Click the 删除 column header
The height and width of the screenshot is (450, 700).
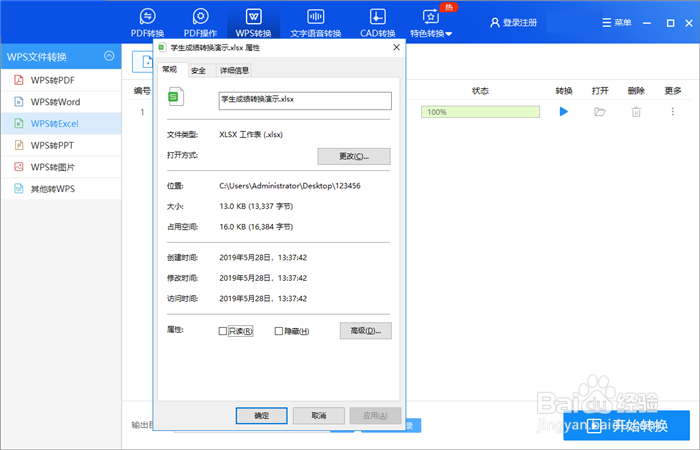pos(636,91)
